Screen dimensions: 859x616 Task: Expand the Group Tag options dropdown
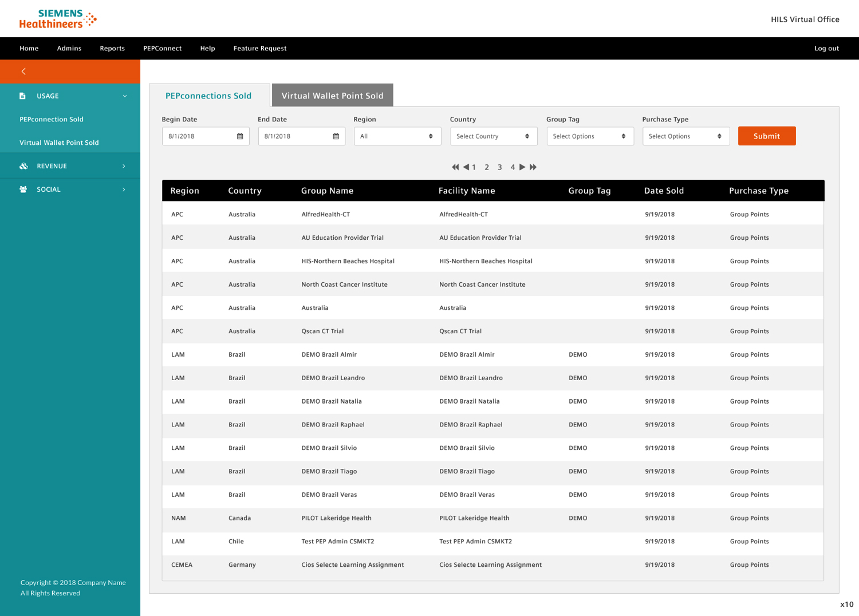coord(589,136)
